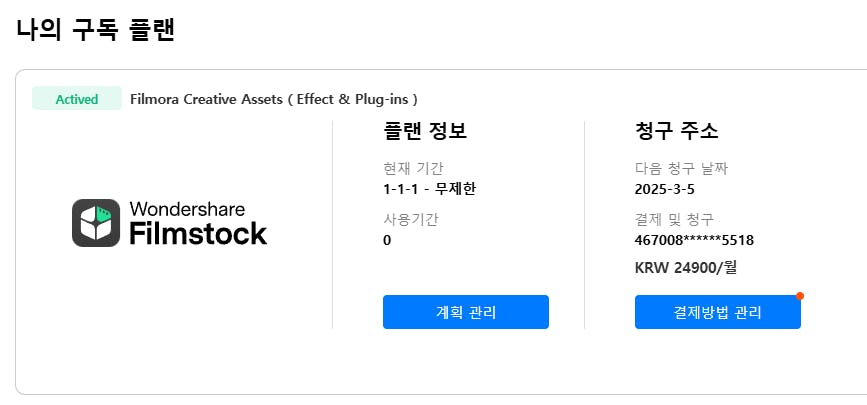The height and width of the screenshot is (405, 867).
Task: Click the orange notification dot
Action: pos(800,296)
